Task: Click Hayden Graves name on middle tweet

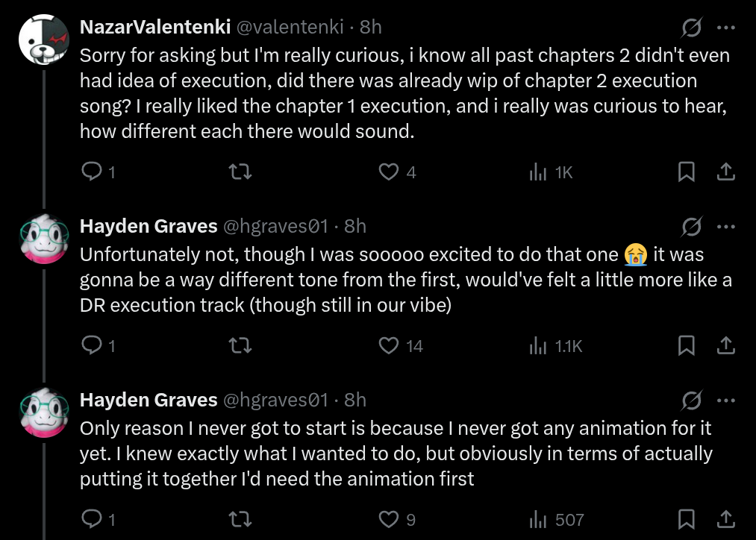Action: pyautogui.click(x=149, y=226)
